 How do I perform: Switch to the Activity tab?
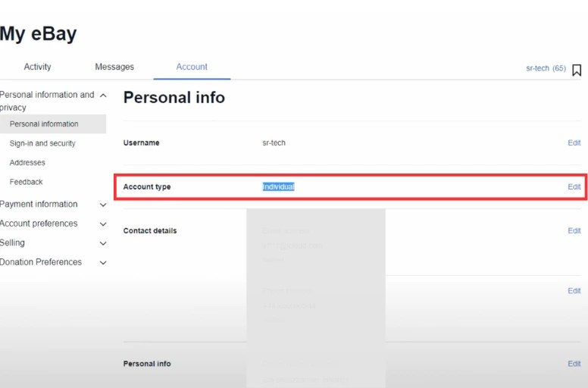click(37, 67)
